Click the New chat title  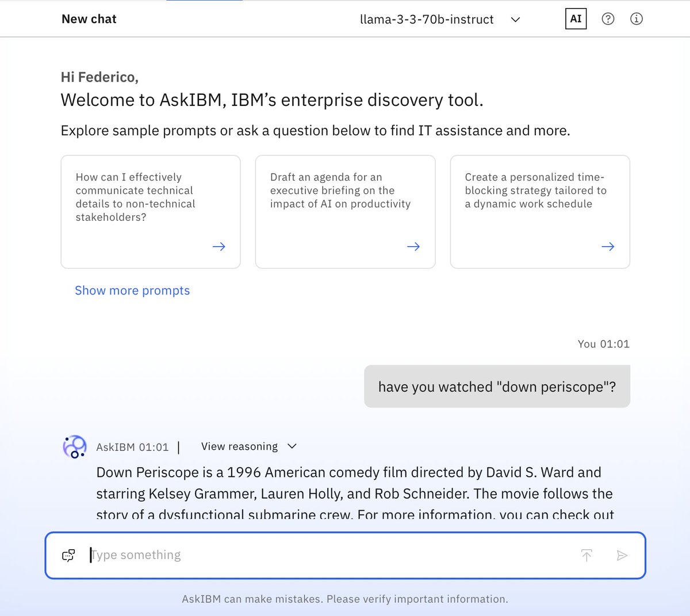[x=89, y=19]
